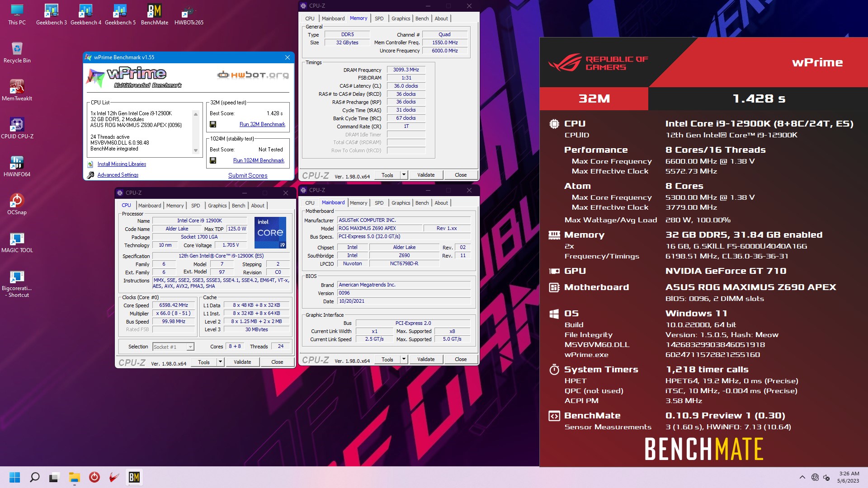Image resolution: width=868 pixels, height=488 pixels.
Task: Open Task View on taskbar
Action: tap(54, 477)
